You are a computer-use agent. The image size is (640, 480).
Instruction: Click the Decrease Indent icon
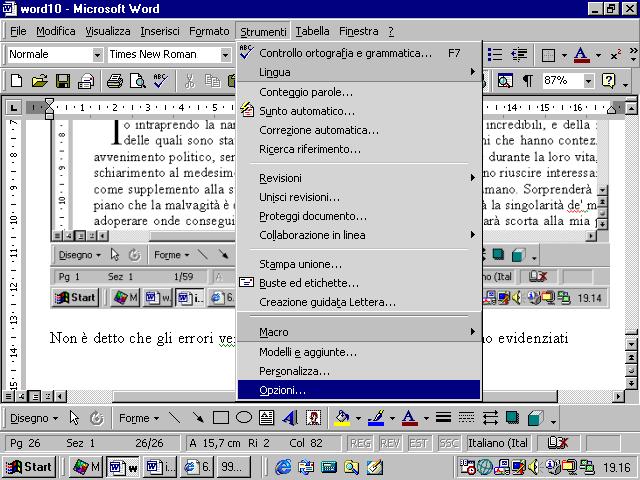coord(519,54)
